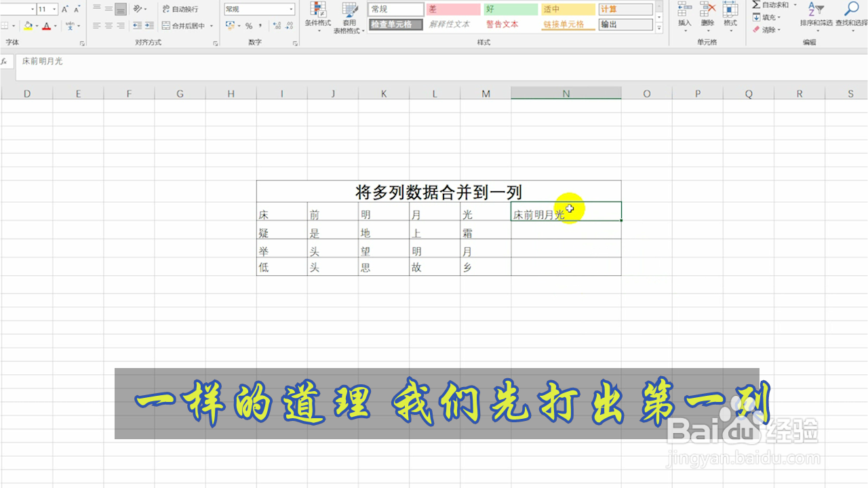The image size is (868, 488).
Task: Open the 插入 insert cells menu
Action: point(685,16)
